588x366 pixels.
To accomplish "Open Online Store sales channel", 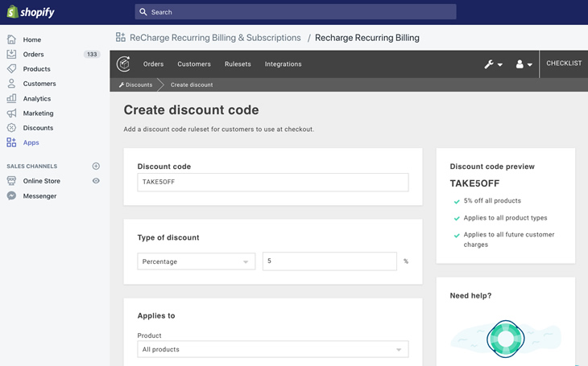I will 42,181.
